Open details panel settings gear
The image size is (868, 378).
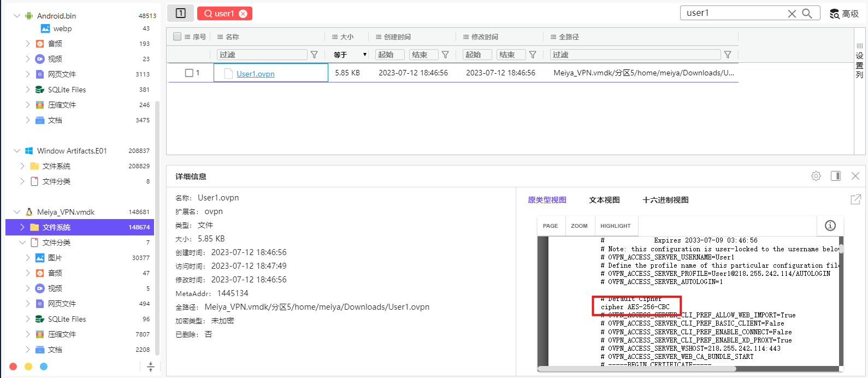pyautogui.click(x=816, y=176)
